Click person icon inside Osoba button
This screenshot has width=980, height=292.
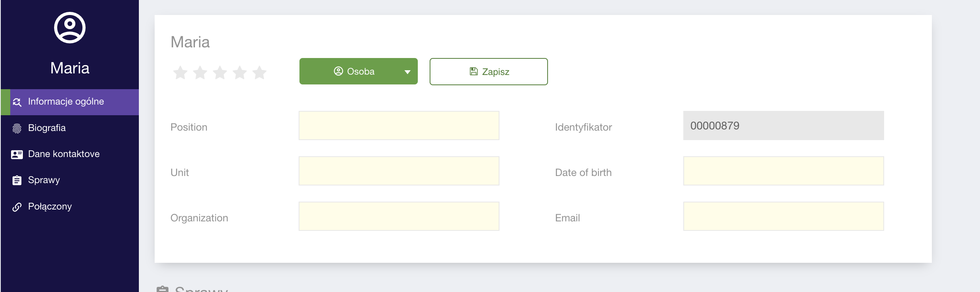pyautogui.click(x=338, y=71)
